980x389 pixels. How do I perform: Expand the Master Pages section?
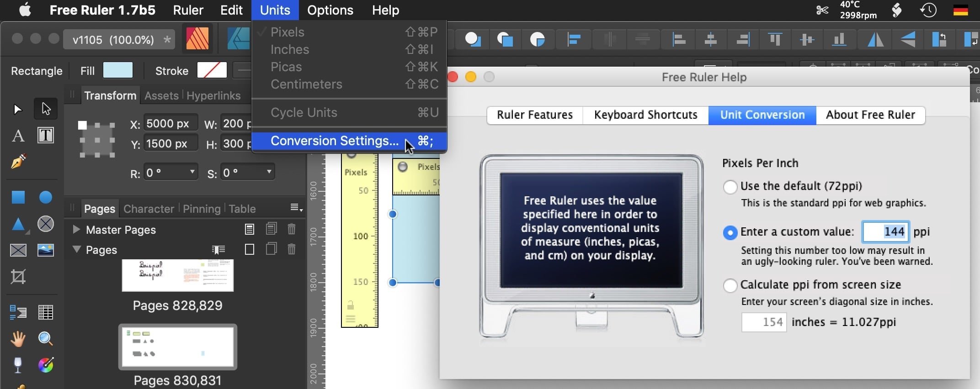pos(76,229)
